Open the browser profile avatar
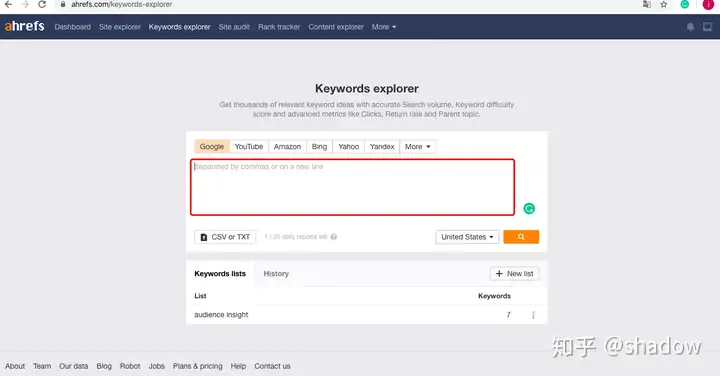This screenshot has height=376, width=720. [x=708, y=4]
